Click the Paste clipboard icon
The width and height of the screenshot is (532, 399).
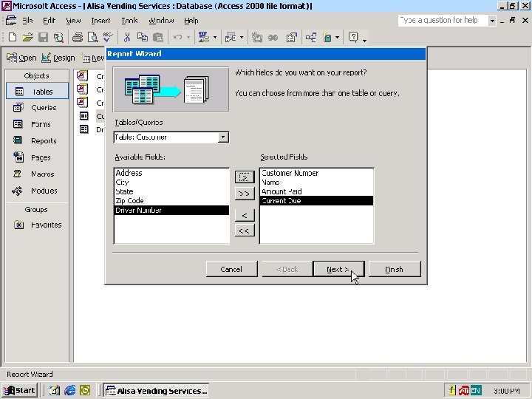[x=158, y=37]
